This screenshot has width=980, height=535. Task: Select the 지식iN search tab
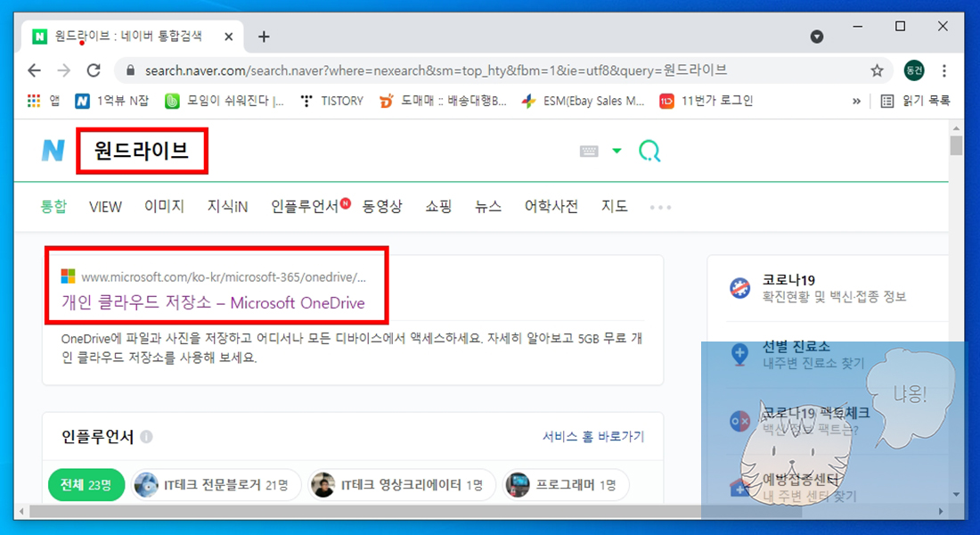(x=227, y=207)
